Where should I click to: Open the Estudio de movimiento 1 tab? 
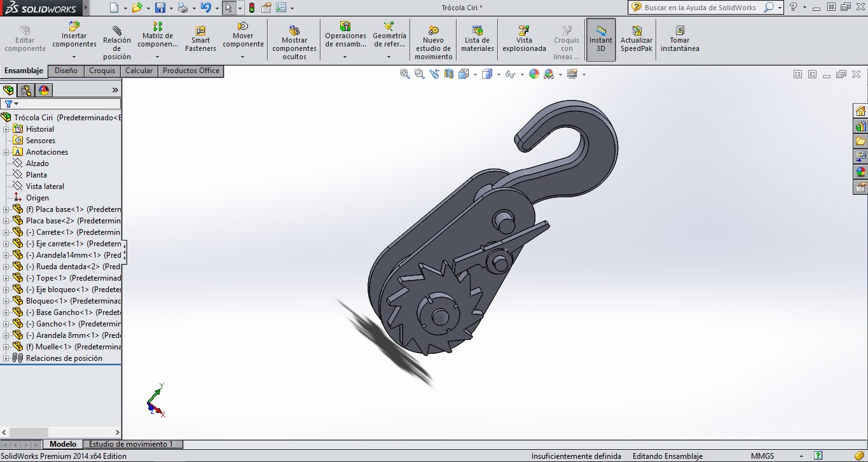tap(131, 444)
